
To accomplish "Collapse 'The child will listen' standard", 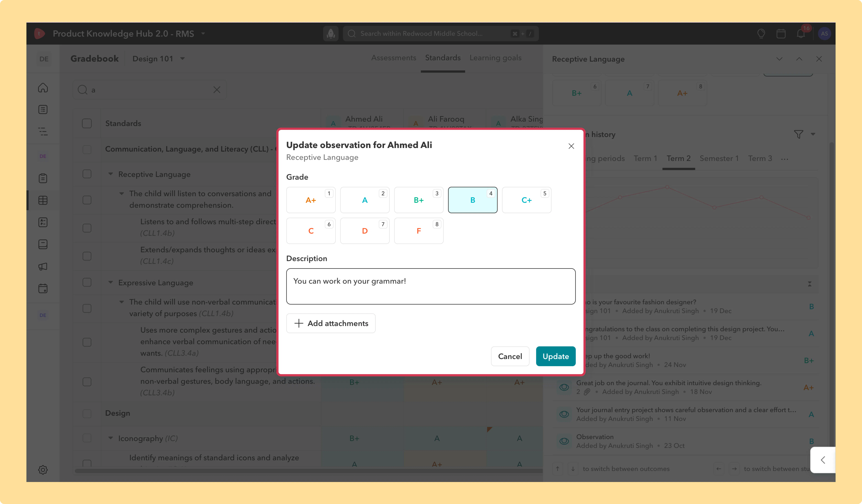I will [121, 194].
